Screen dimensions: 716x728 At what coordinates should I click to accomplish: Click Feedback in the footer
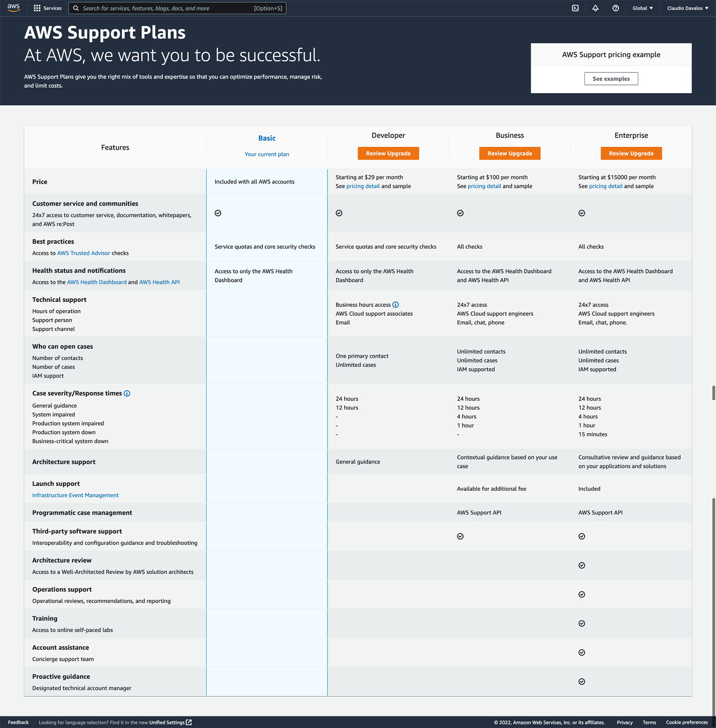18,722
